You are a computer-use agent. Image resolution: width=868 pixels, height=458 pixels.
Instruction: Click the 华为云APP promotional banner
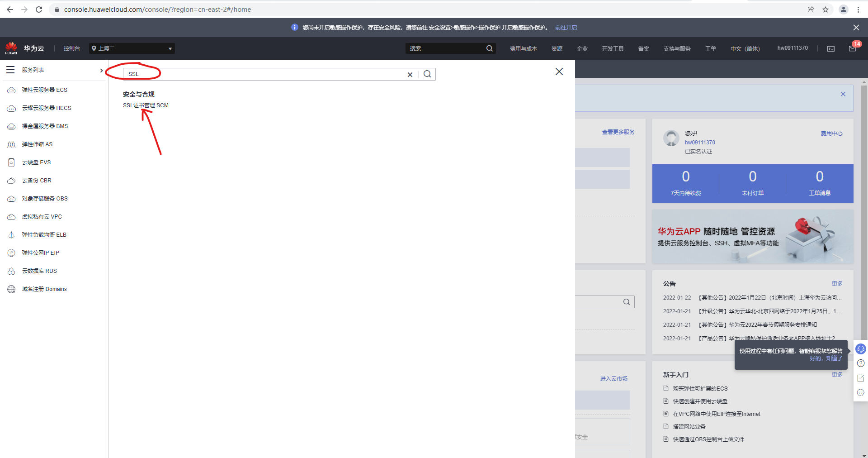(x=753, y=237)
